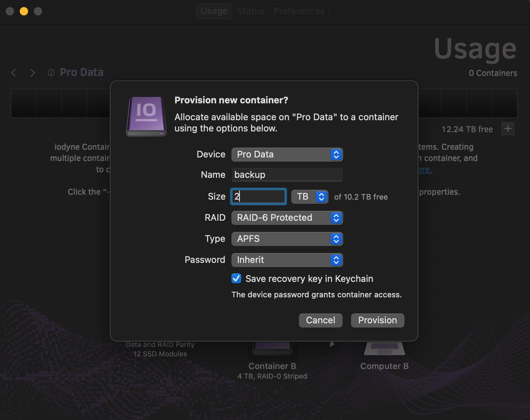Click the Container B drive icon
This screenshot has height=420, width=530.
coord(272,349)
